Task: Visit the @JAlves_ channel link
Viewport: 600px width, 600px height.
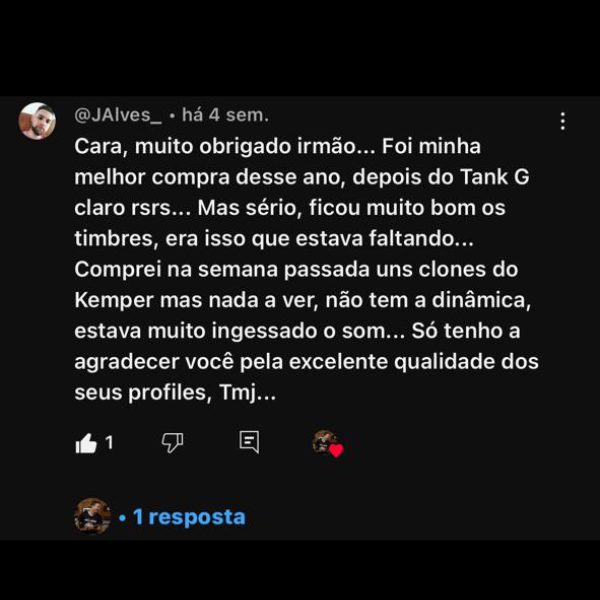Action: click(118, 115)
